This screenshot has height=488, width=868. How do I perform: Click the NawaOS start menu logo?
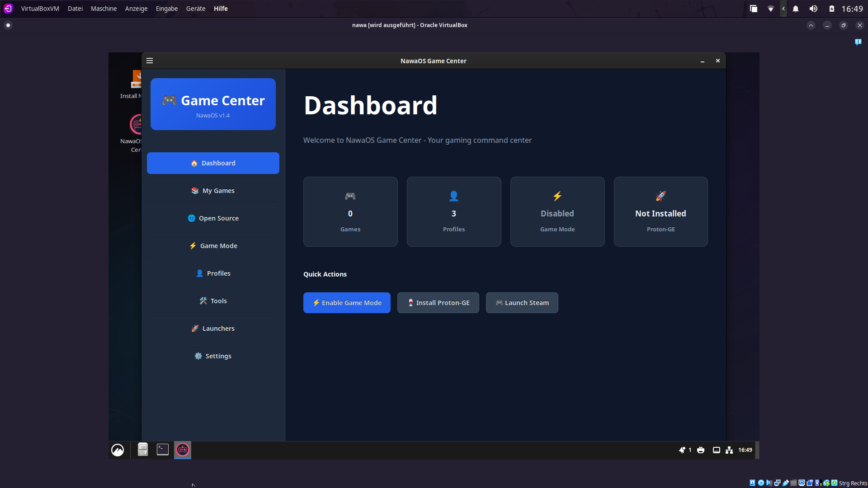(118, 450)
